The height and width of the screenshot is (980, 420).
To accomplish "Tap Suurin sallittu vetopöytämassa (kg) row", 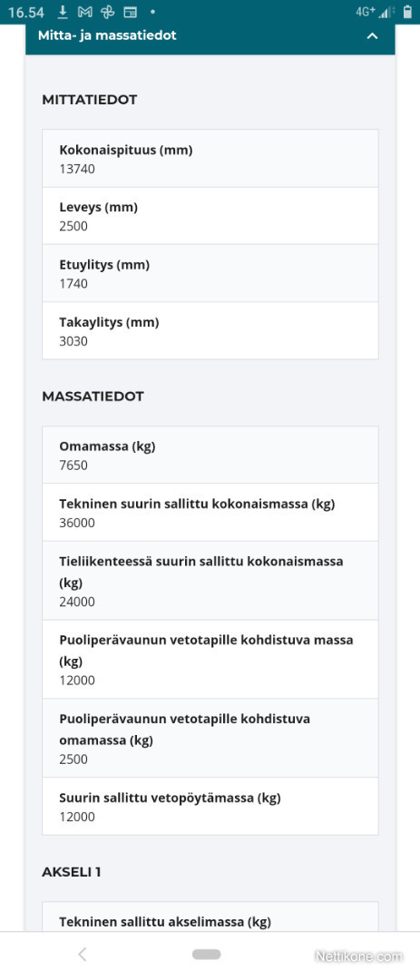I will coord(210,807).
